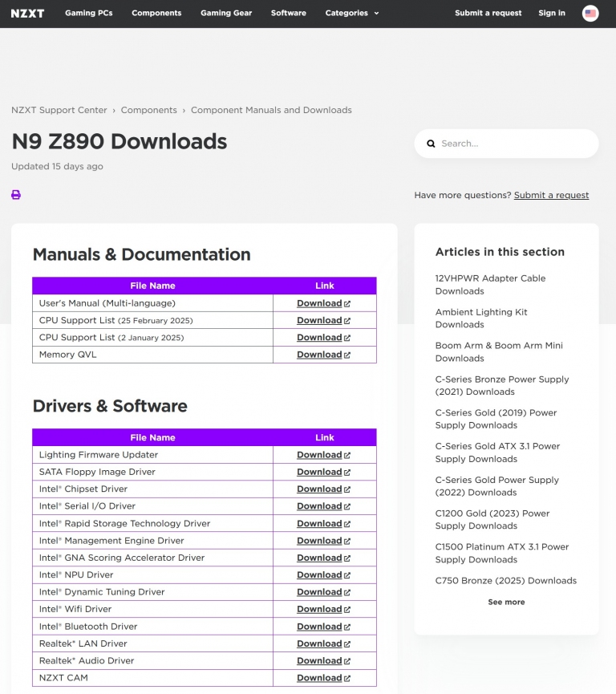
Task: Click the "Memory QVL" file name cell
Action: pos(152,355)
